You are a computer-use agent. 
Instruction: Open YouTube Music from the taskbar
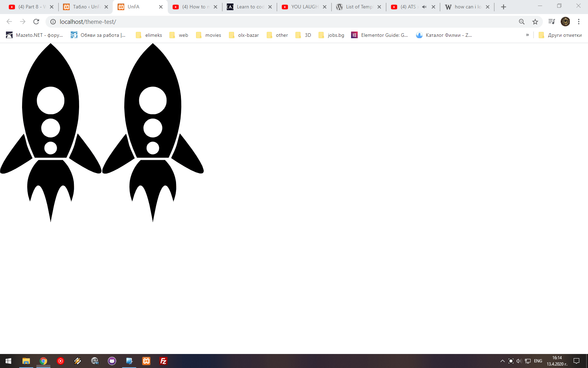61,361
